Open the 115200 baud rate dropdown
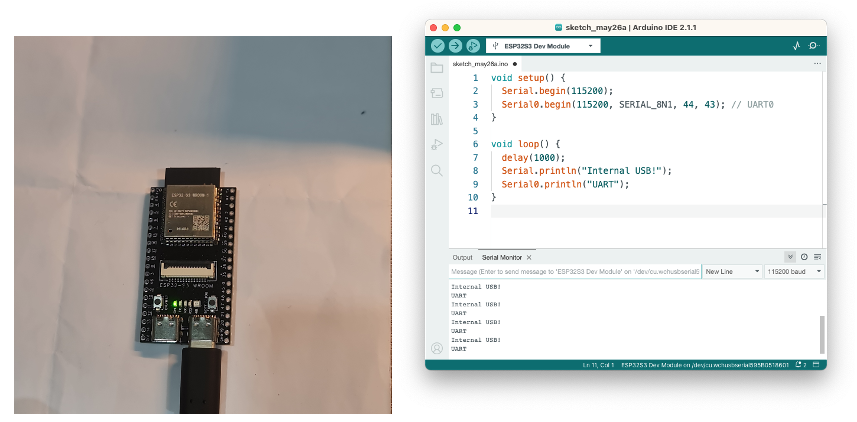 point(794,272)
